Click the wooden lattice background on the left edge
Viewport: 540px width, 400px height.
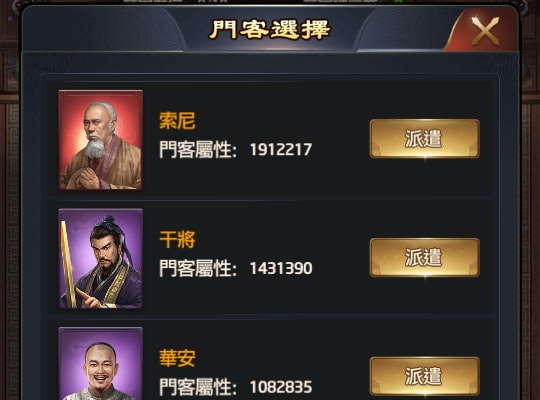pos(10,241)
